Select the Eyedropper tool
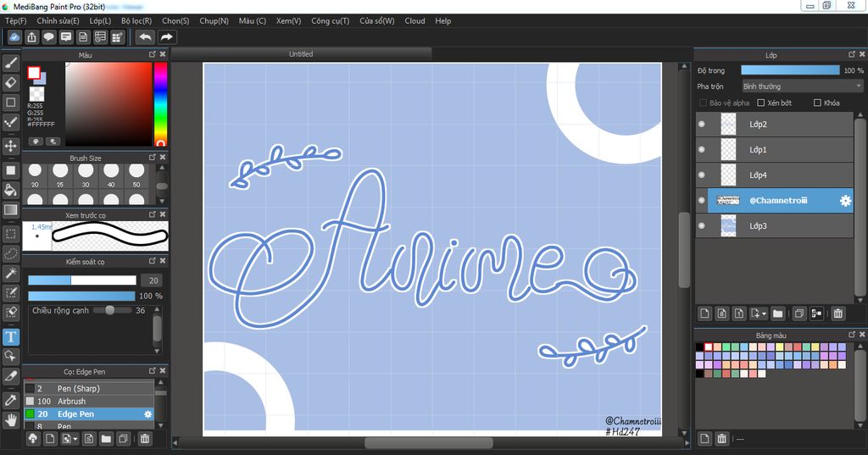Screen dimensions: 868x455 [x=10, y=400]
